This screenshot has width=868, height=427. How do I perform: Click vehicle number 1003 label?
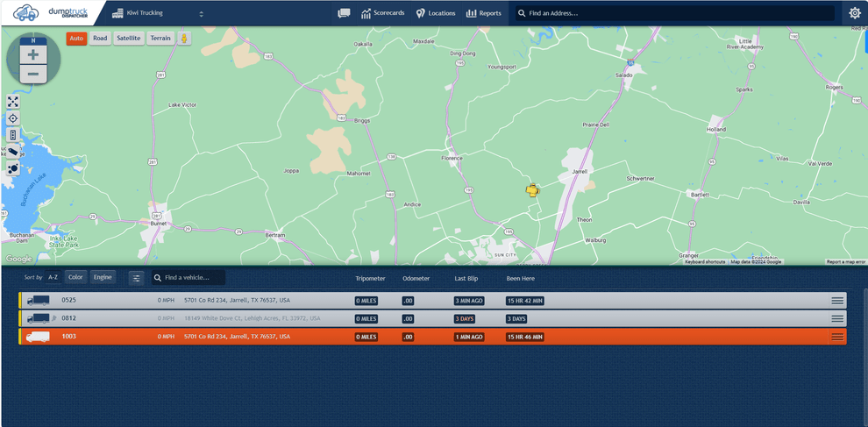pyautogui.click(x=68, y=336)
